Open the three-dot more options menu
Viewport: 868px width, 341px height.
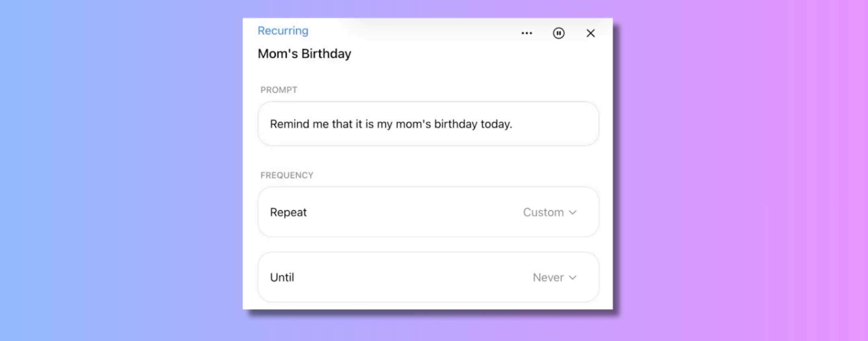point(526,33)
